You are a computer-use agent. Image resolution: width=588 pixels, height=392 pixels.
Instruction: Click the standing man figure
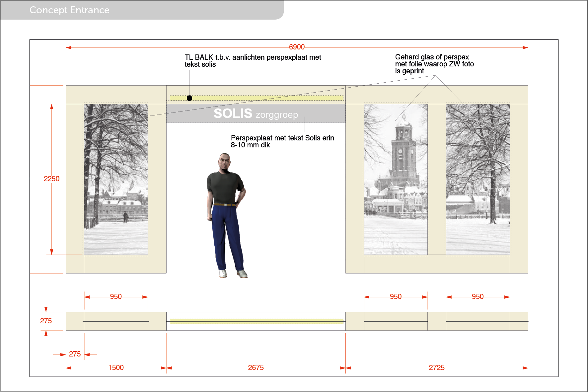(227, 215)
